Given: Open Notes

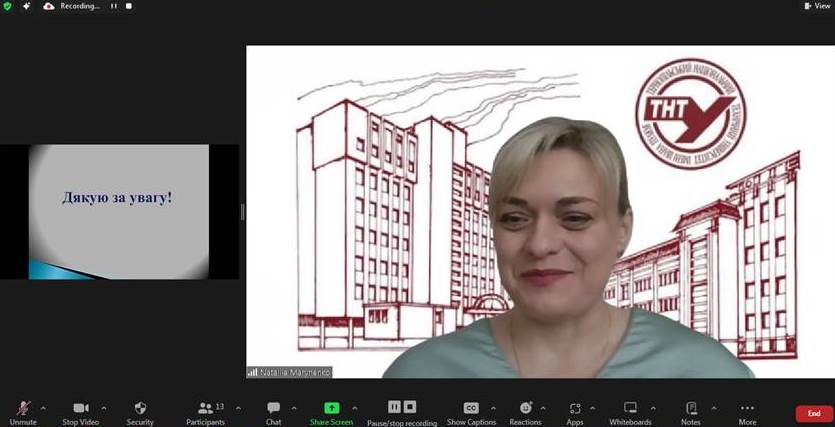Looking at the screenshot, I should coord(691,413).
